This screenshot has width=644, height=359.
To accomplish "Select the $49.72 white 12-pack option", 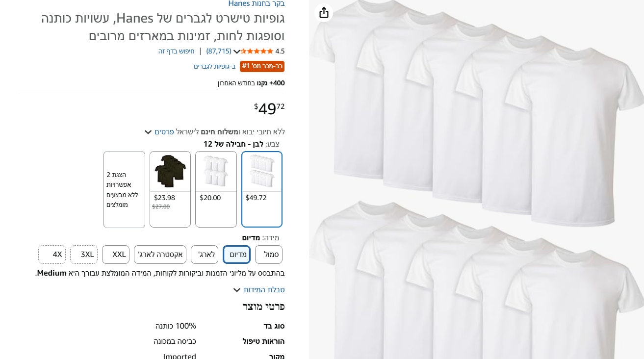I will (262, 189).
